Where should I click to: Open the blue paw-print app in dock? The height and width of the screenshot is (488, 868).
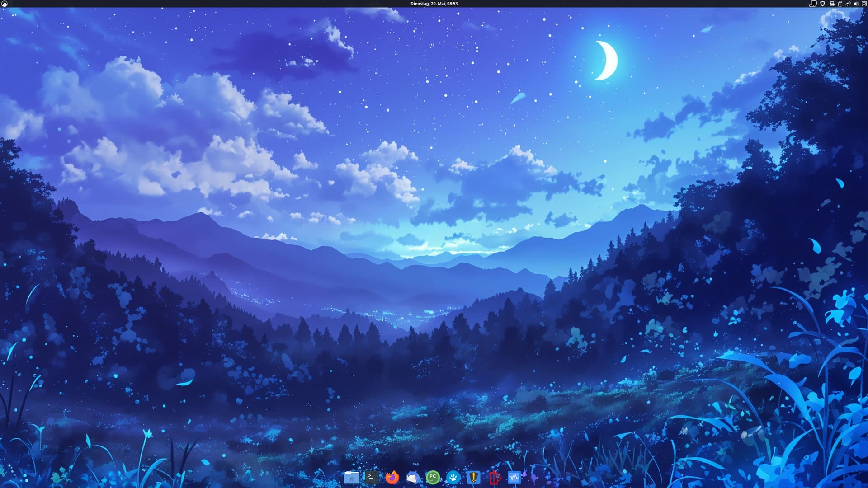point(453,477)
